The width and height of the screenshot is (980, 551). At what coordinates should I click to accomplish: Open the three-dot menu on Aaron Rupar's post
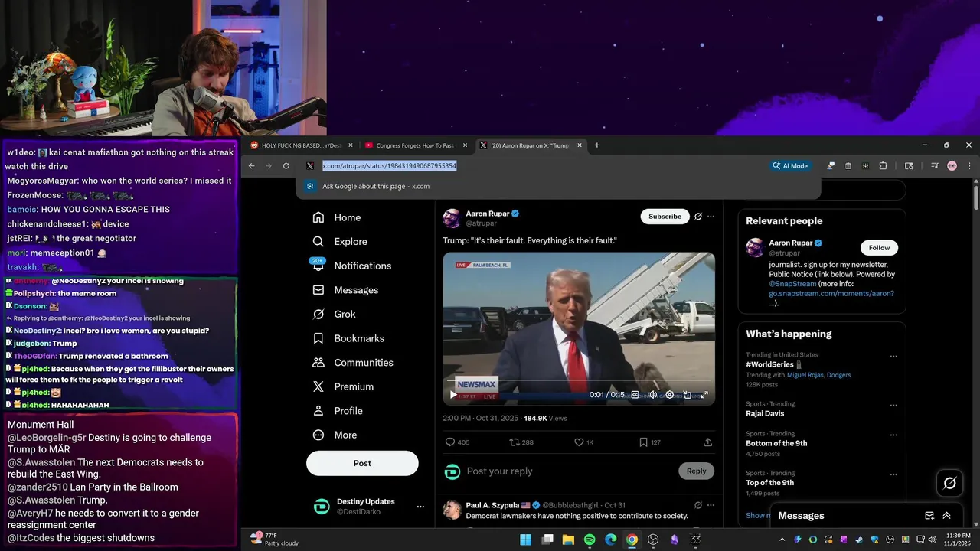coord(710,217)
